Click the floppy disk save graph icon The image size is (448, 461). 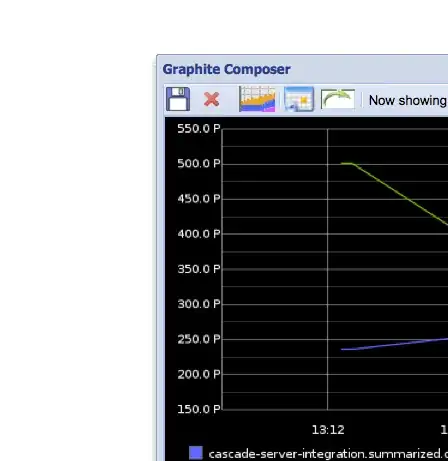pos(178,99)
